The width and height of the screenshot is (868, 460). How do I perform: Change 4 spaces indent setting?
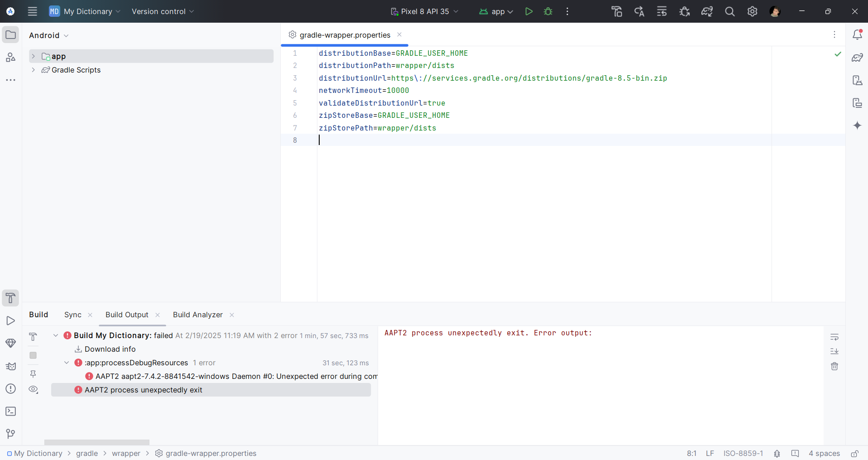pyautogui.click(x=824, y=453)
